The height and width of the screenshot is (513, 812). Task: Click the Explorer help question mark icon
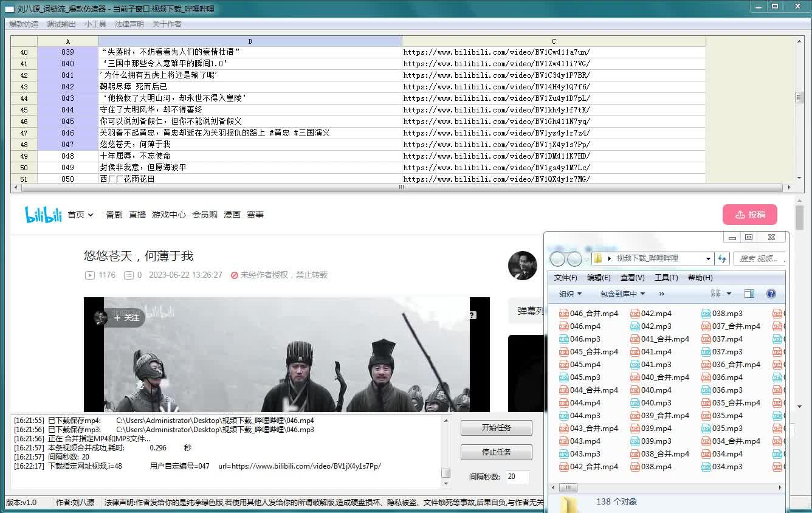coord(771,294)
